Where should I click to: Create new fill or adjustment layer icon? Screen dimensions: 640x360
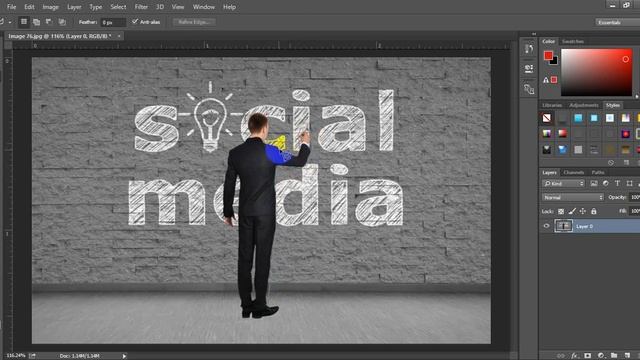click(601, 356)
